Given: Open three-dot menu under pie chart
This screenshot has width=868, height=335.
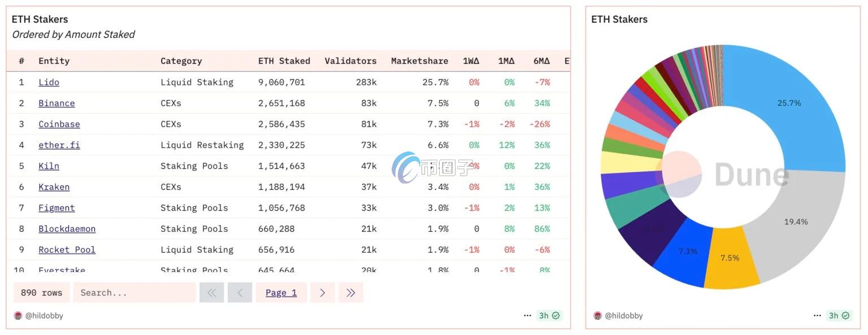Looking at the screenshot, I should pyautogui.click(x=817, y=316).
